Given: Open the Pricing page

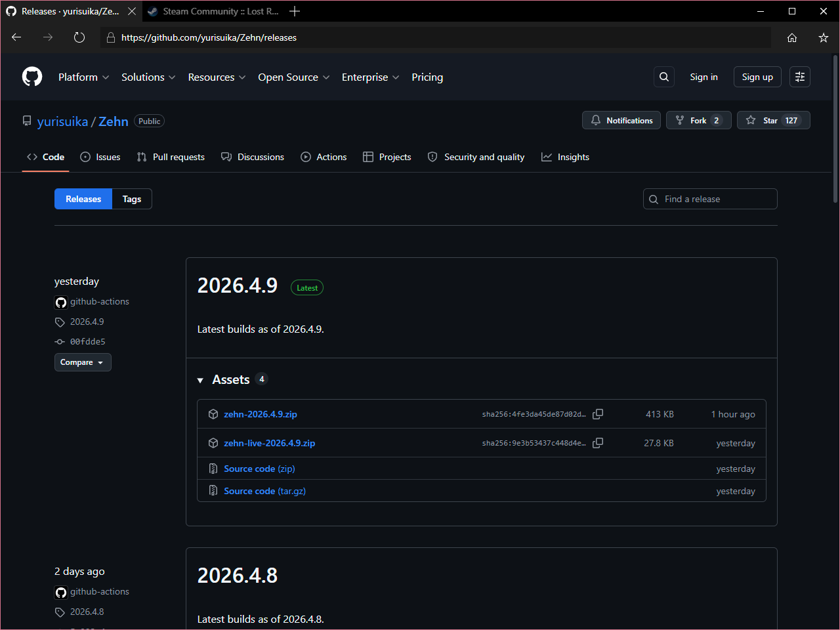Looking at the screenshot, I should [427, 77].
